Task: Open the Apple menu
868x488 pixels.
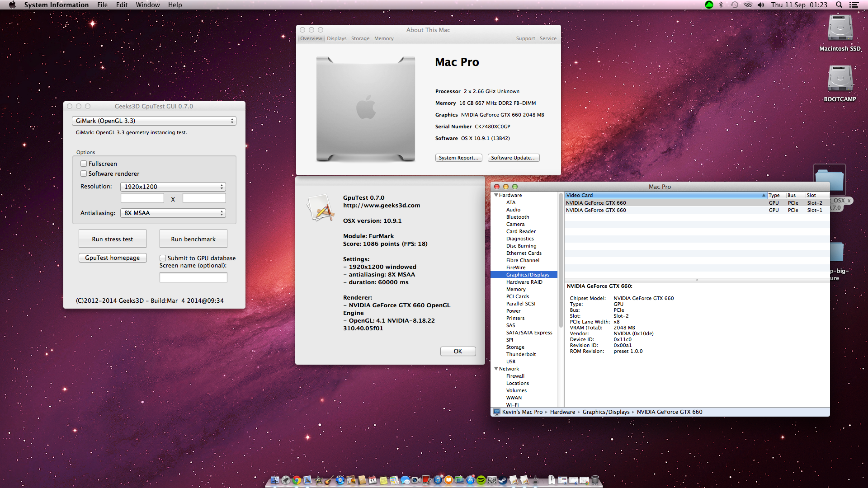Action: point(12,5)
